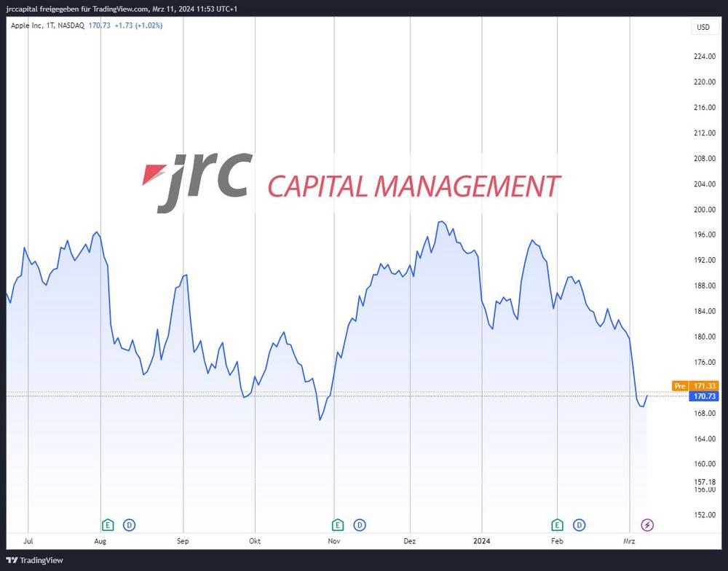
Task: Click the 164.00 price axis label
Action: pos(704,438)
